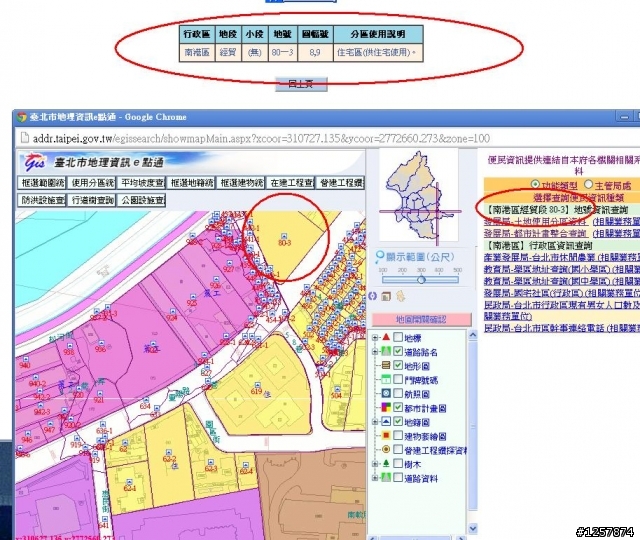The height and width of the screenshot is (540, 640).
Task: Click the 道路資料 layer icon
Action: pyautogui.click(x=386, y=477)
